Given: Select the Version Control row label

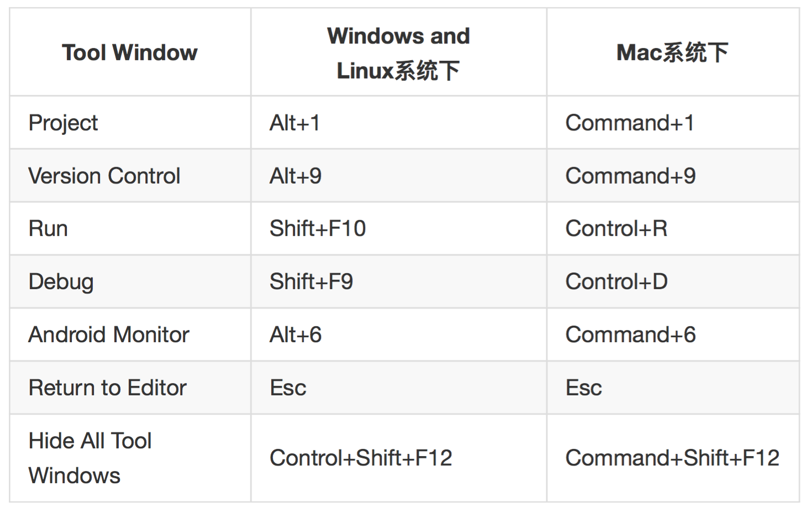Looking at the screenshot, I should [104, 176].
